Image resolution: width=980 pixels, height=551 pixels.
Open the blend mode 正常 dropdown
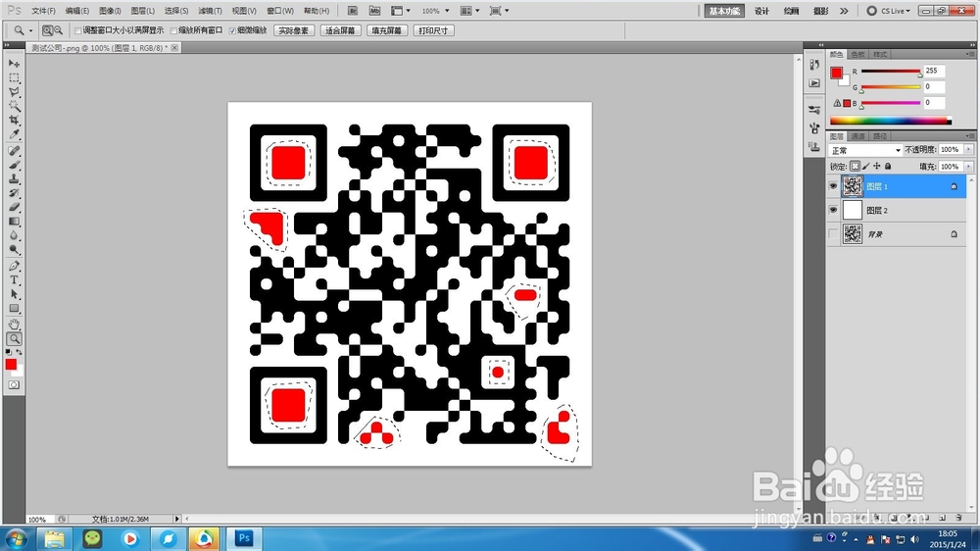(x=865, y=150)
